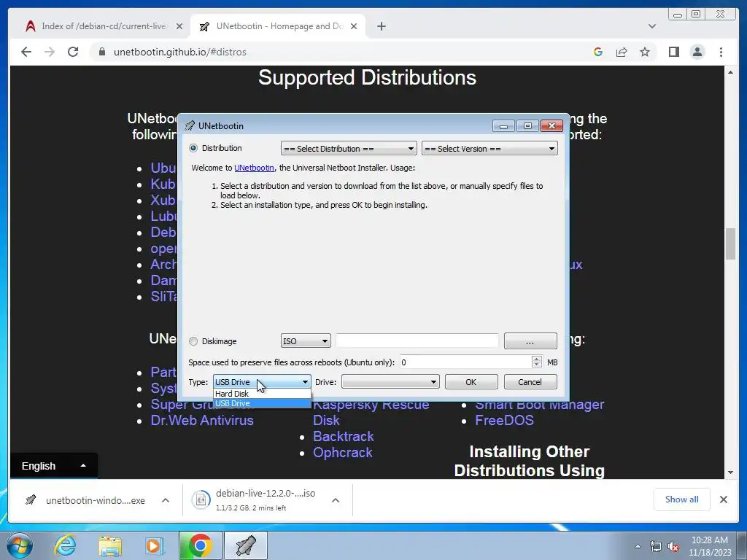The height and width of the screenshot is (560, 747).
Task: Open the Backtrack link
Action: 343,437
